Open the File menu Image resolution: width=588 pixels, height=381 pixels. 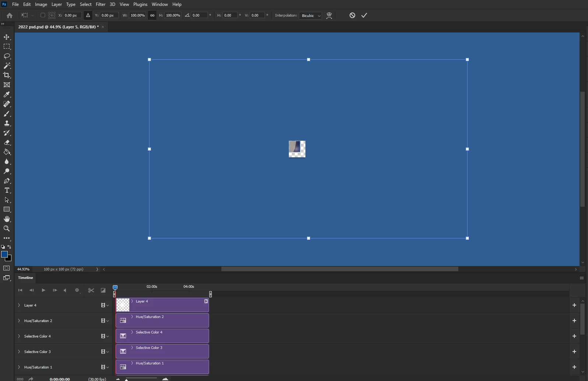tap(15, 4)
